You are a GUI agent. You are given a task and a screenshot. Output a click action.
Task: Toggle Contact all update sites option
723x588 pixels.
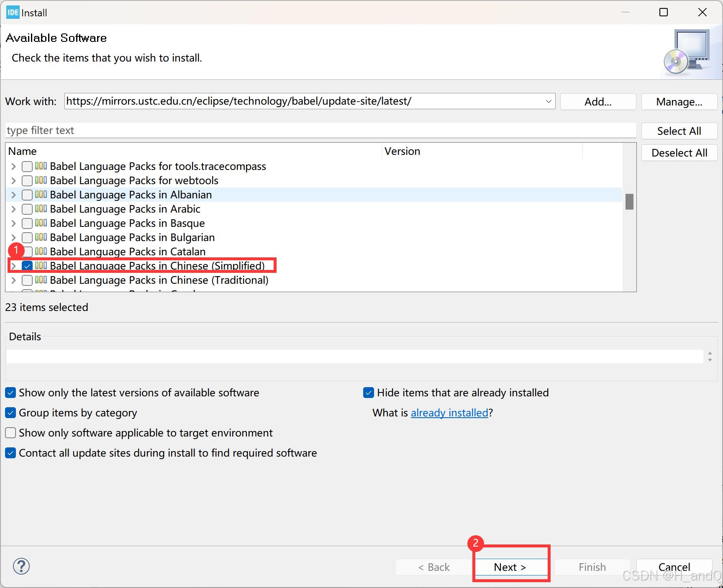[10, 453]
